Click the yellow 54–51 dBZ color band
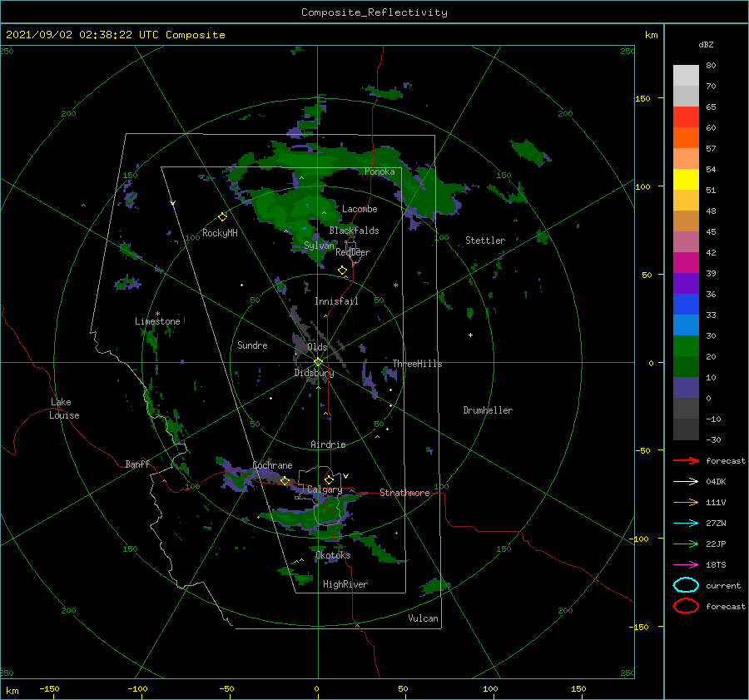749x700 pixels. [x=686, y=180]
